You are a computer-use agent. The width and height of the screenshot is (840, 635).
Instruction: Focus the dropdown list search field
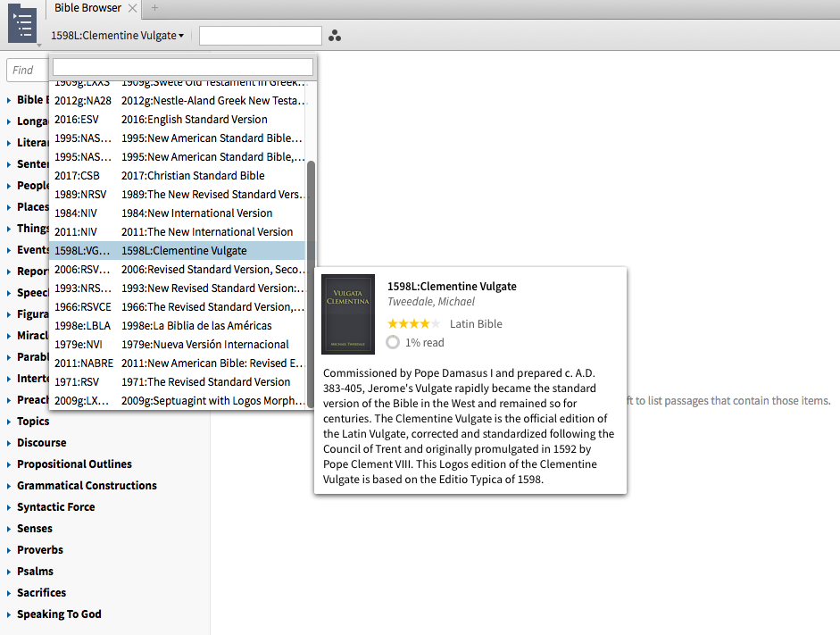click(183, 67)
